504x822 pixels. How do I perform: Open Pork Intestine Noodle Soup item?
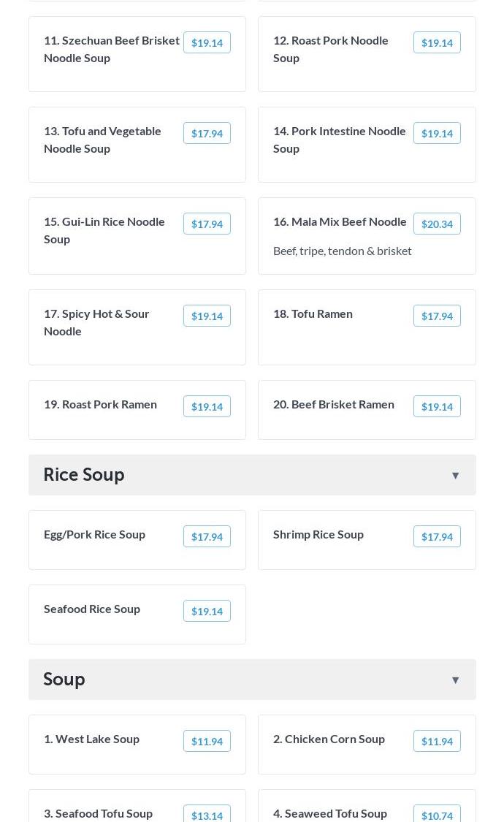[340, 140]
